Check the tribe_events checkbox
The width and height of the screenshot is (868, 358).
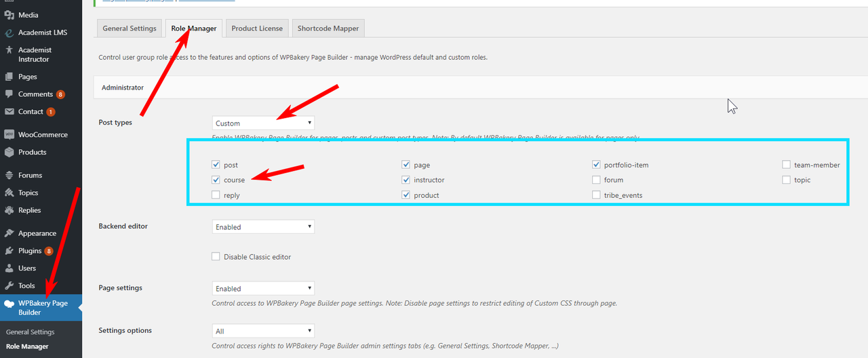click(596, 195)
